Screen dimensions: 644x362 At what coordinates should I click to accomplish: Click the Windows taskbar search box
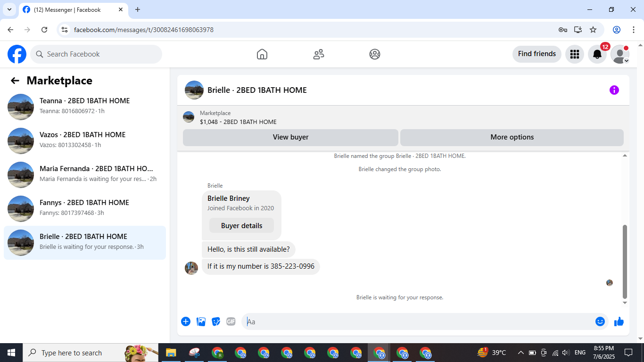coord(91,353)
